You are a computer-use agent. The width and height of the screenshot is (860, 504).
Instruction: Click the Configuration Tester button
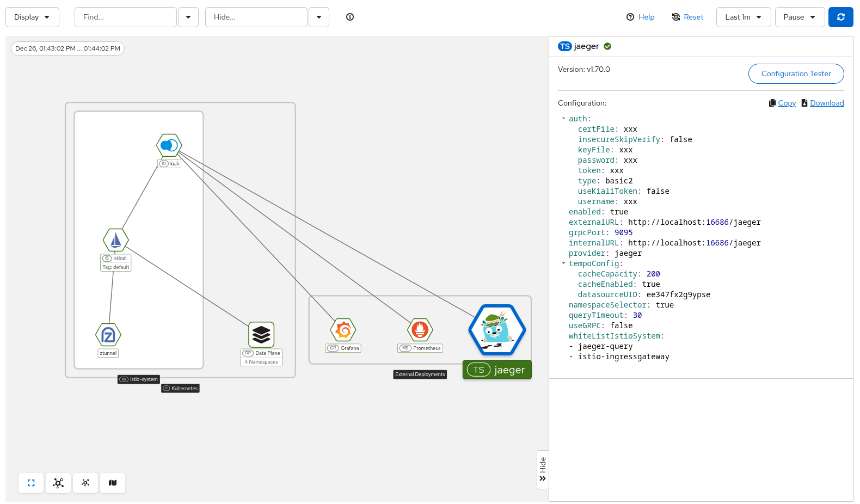coord(796,73)
